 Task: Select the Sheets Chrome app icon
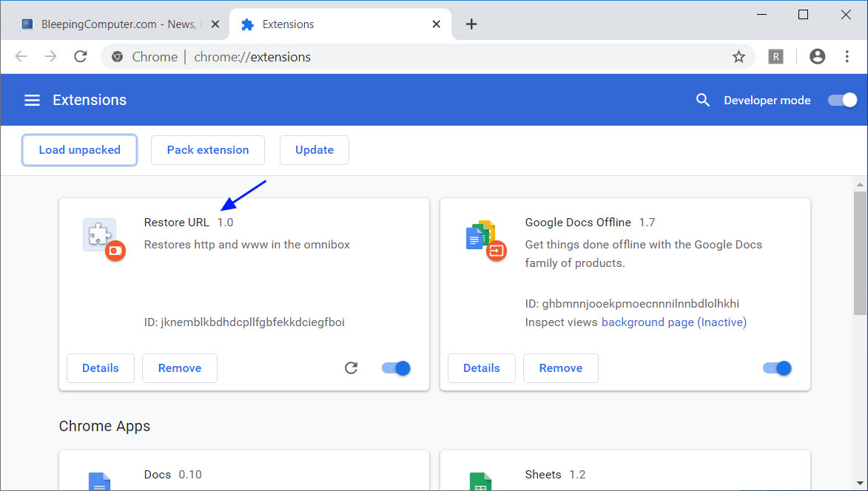tap(480, 481)
